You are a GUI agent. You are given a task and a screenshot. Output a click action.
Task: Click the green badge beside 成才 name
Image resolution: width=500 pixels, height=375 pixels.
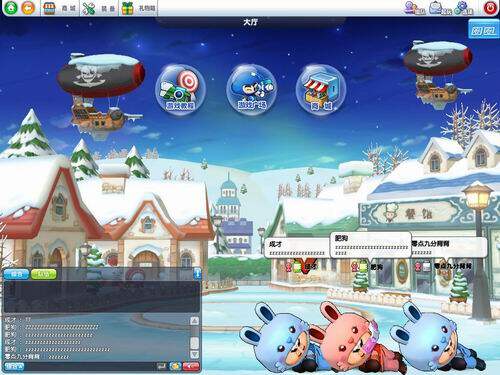click(x=297, y=267)
